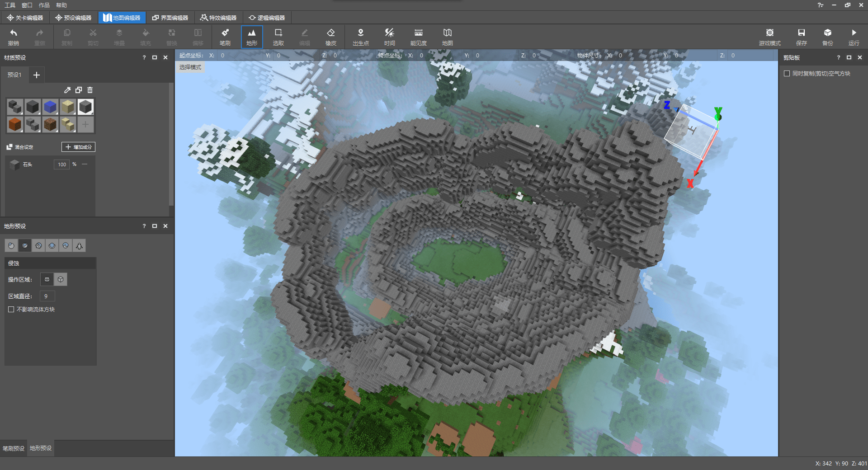Pick the sand block material swatch
The image size is (868, 470).
pyautogui.click(x=68, y=107)
